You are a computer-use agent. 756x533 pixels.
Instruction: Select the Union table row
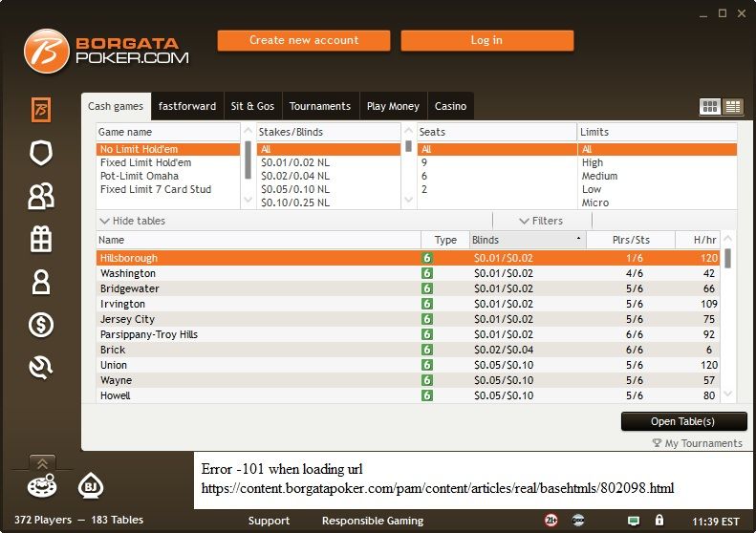coord(408,365)
